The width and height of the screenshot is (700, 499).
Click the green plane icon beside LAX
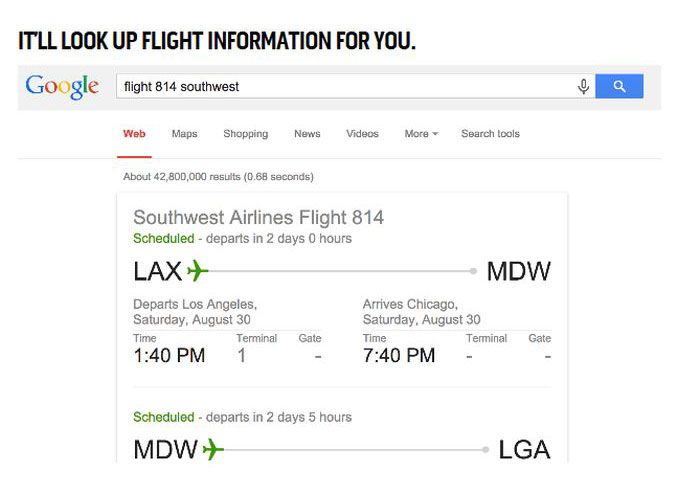click(x=197, y=271)
